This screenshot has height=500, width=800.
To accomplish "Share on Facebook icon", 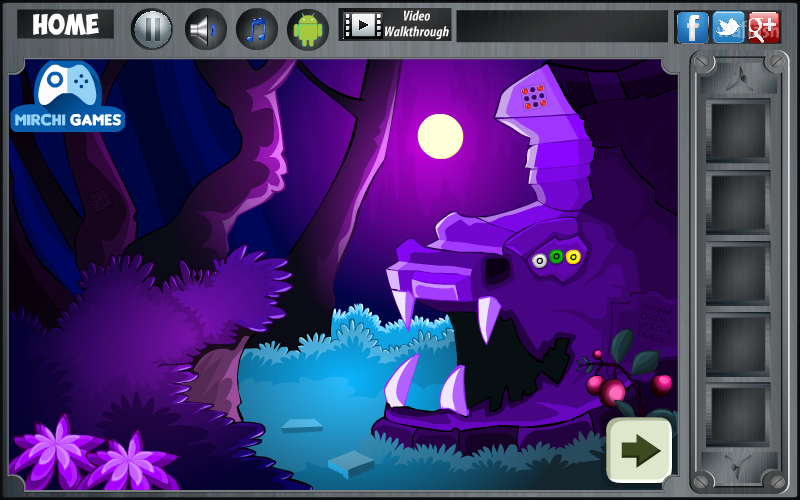I will click(x=692, y=27).
